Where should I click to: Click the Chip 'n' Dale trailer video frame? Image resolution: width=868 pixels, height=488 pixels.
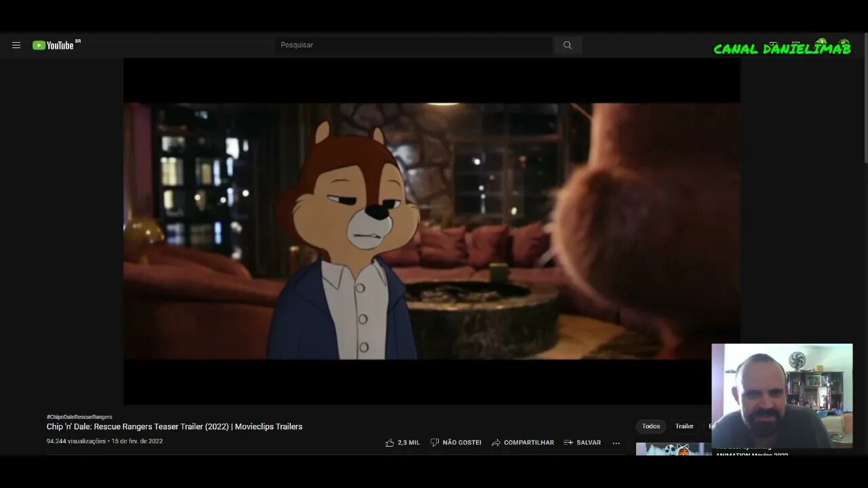431,231
